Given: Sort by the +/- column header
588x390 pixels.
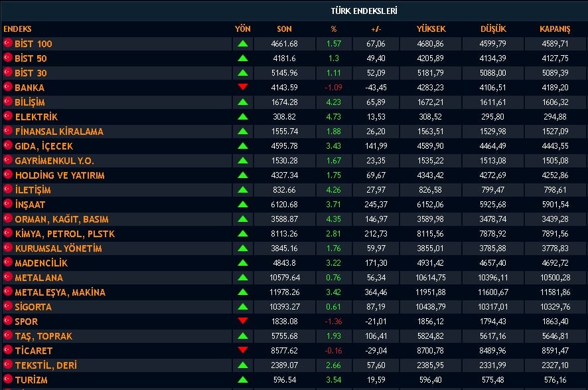Looking at the screenshot, I should 376,29.
